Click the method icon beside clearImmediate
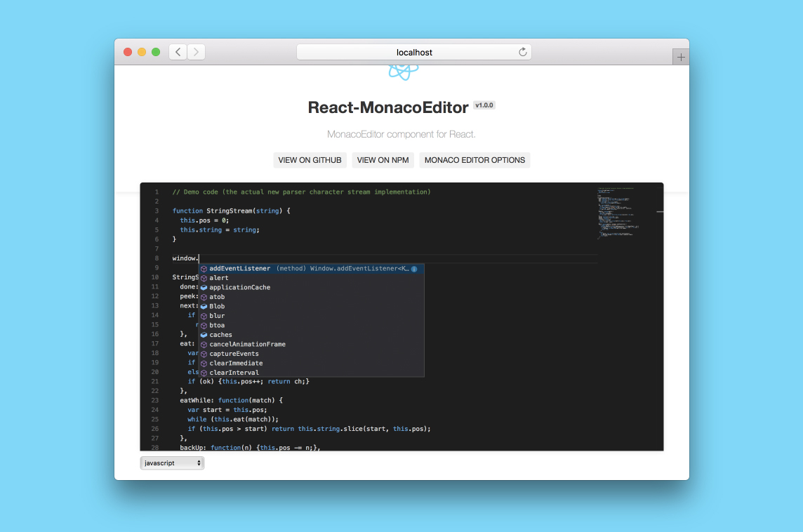The image size is (803, 532). [204, 364]
